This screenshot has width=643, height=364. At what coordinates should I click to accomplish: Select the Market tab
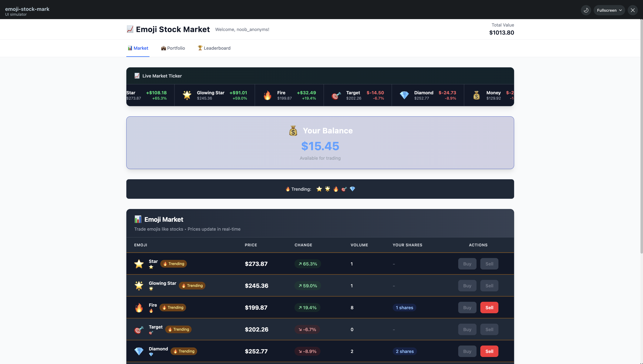coord(138,48)
